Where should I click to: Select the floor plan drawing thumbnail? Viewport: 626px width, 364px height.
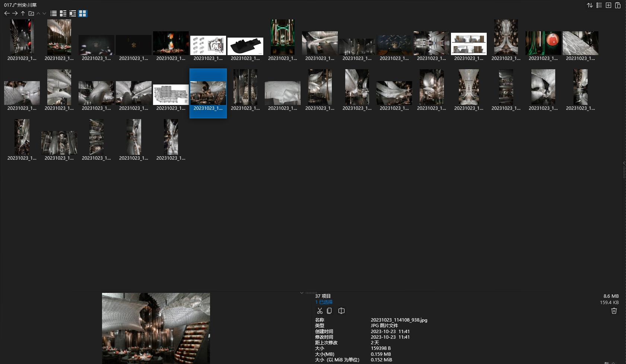click(171, 95)
